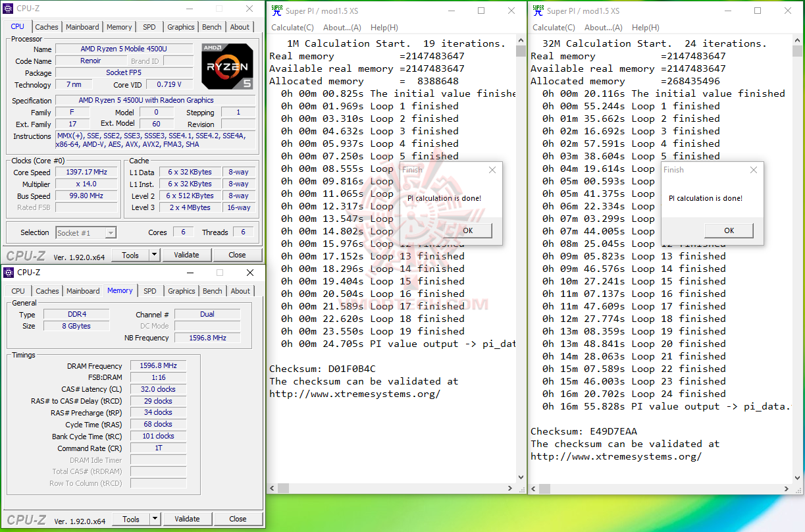Open Calculate(C) menu in 32M Super PI

pos(554,28)
